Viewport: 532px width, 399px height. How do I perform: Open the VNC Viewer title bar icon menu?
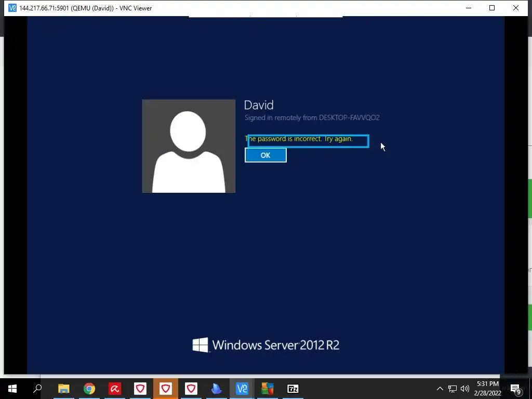12,8
